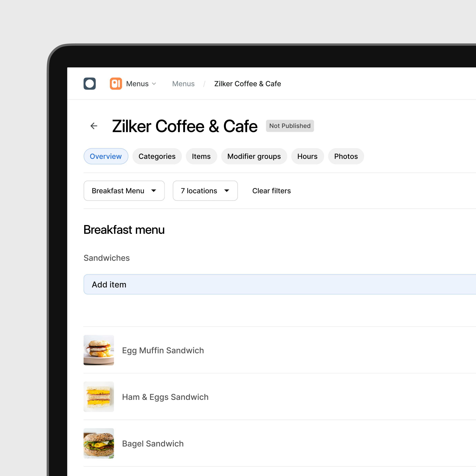Go to the Photos tab
The image size is (476, 476).
(x=346, y=156)
